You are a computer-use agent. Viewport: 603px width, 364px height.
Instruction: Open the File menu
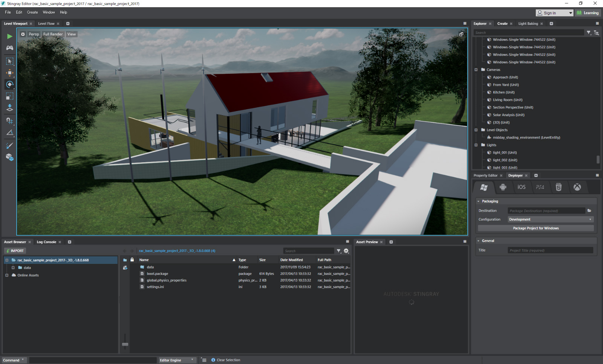8,12
